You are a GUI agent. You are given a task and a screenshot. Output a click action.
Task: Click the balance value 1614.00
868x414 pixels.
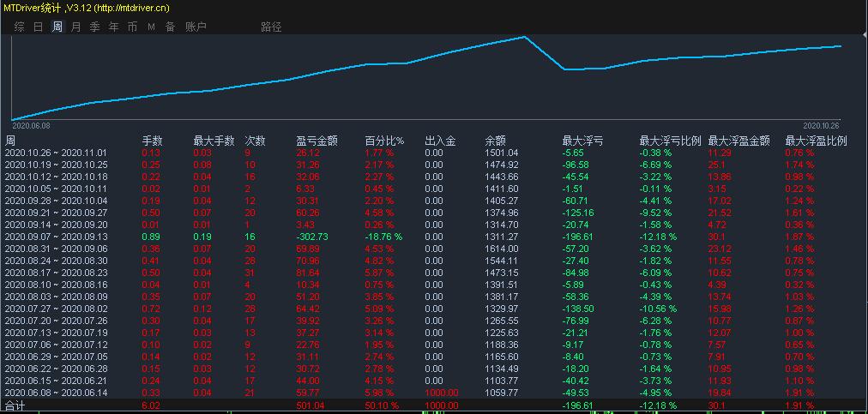(x=502, y=249)
